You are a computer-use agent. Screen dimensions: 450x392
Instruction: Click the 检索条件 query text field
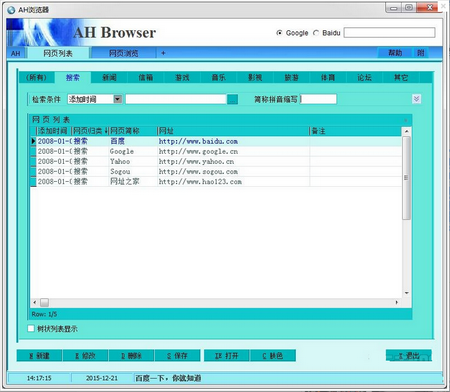coord(176,99)
